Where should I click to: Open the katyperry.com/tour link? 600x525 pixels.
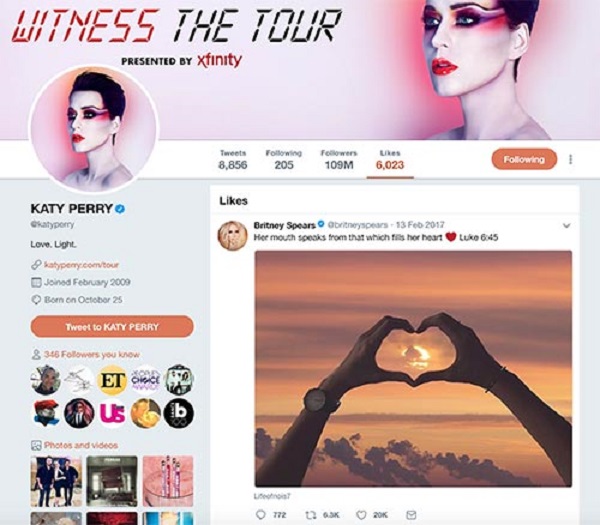click(x=81, y=265)
